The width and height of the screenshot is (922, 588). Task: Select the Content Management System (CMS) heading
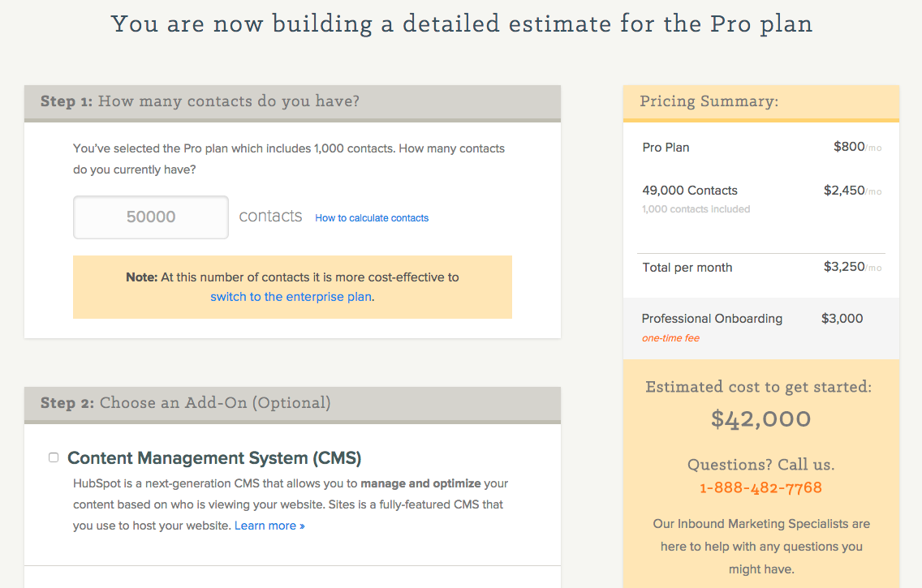(x=214, y=458)
